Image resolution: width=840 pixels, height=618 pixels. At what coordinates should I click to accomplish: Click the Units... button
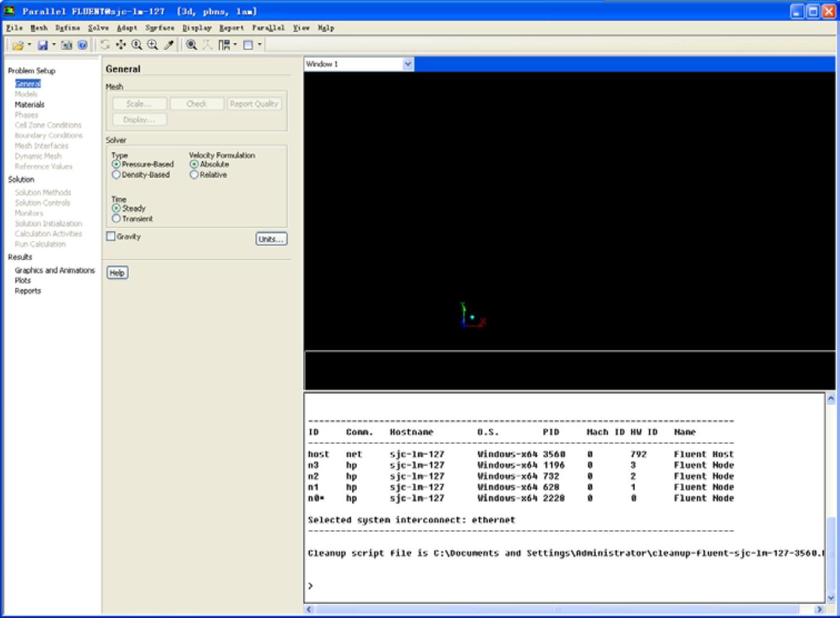coord(271,239)
